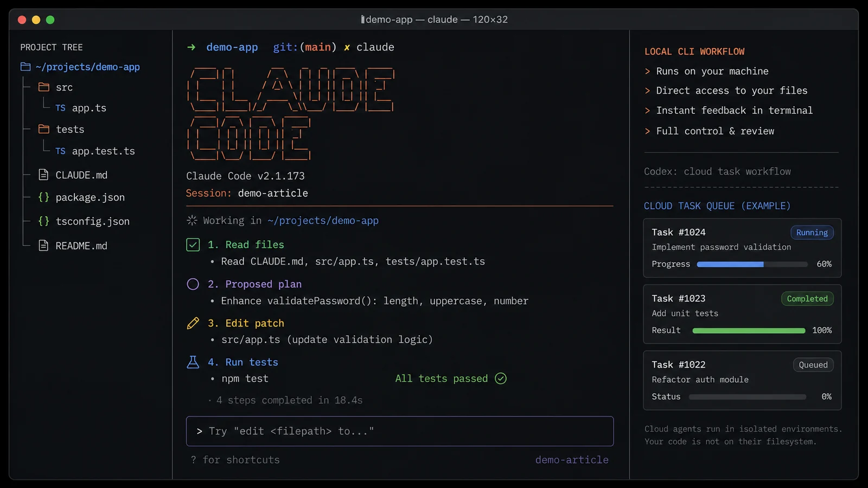Image resolution: width=868 pixels, height=488 pixels.
Task: Toggle the checked box for Read files step
Action: point(193,245)
